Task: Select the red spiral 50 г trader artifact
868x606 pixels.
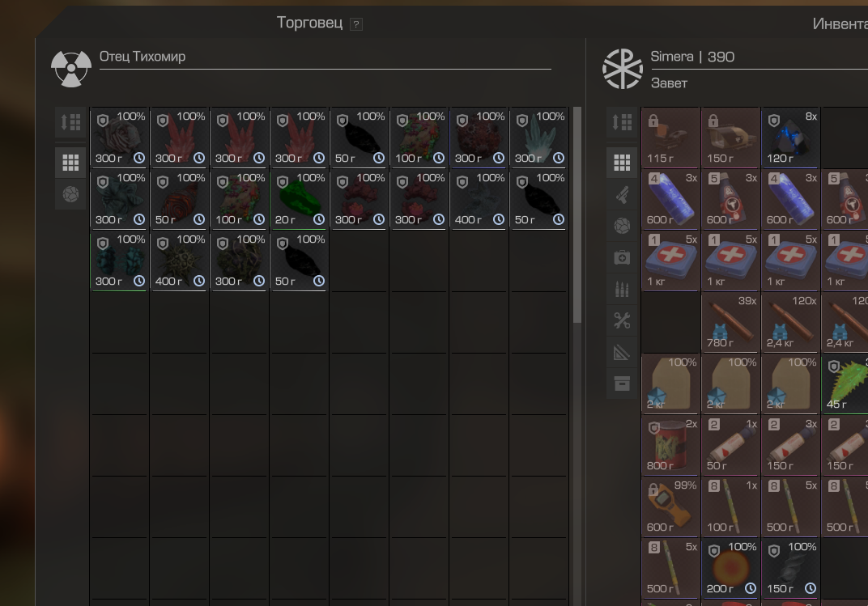Action: [180, 198]
